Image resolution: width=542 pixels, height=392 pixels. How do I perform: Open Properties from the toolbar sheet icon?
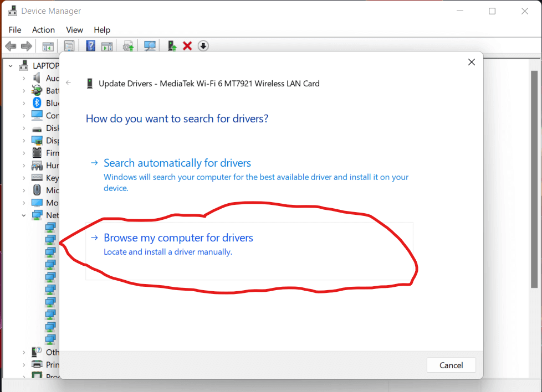point(69,46)
